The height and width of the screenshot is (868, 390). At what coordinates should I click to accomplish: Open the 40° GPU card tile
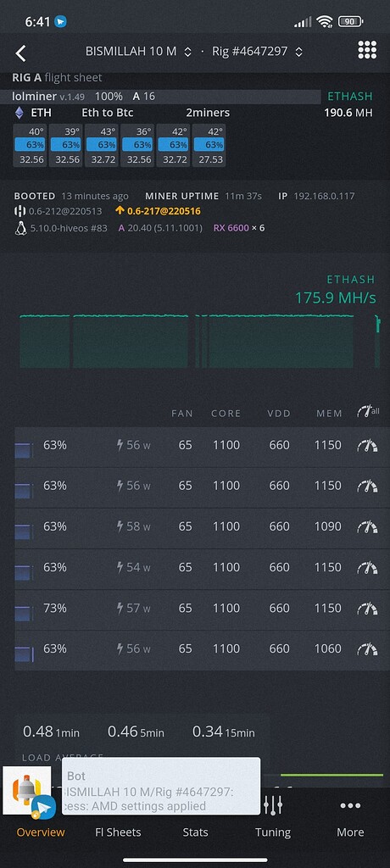pyautogui.click(x=30, y=146)
